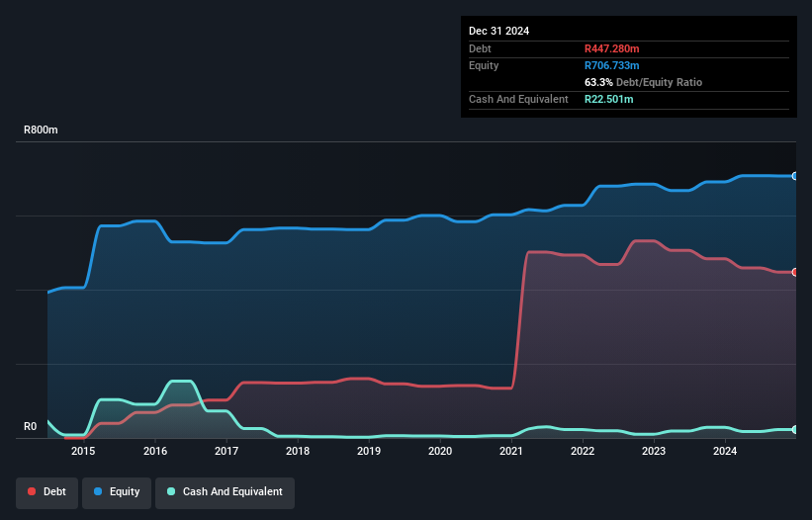This screenshot has width=812, height=520.
Task: Click the red Debt legend dot
Action: coord(32,491)
